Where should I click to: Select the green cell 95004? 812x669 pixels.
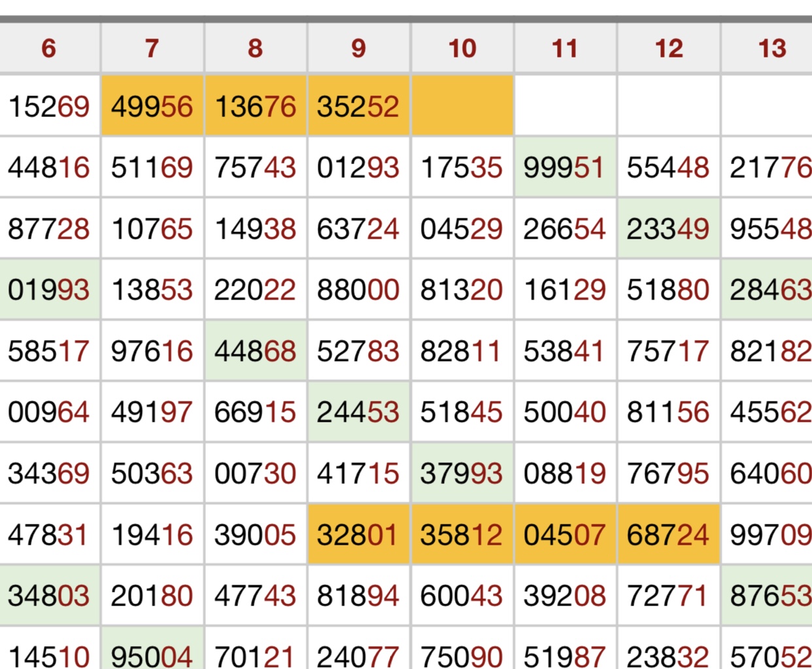point(152,654)
